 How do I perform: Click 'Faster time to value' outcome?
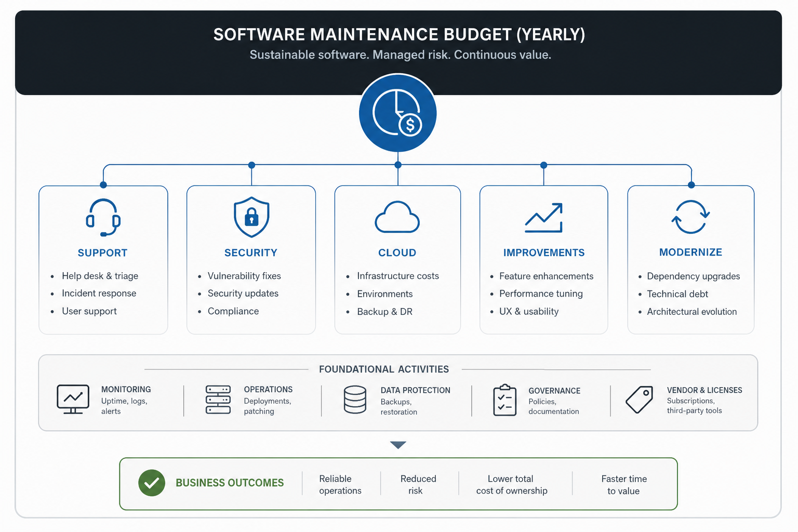624,485
